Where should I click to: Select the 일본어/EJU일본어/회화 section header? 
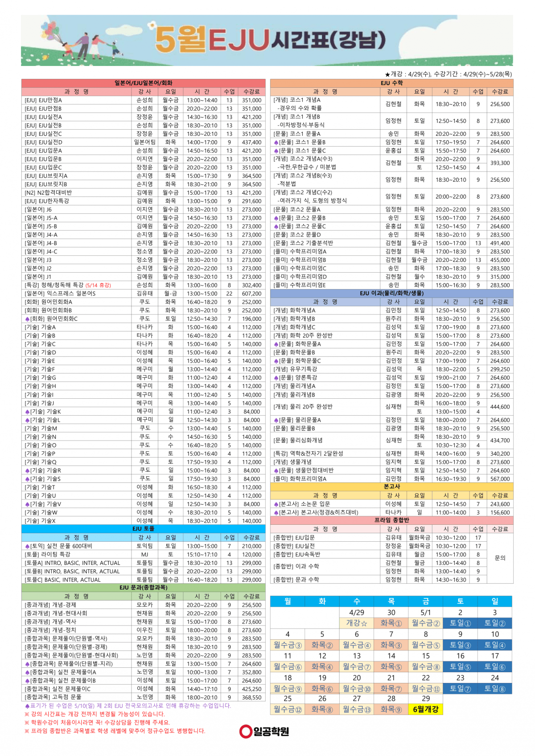point(143,83)
